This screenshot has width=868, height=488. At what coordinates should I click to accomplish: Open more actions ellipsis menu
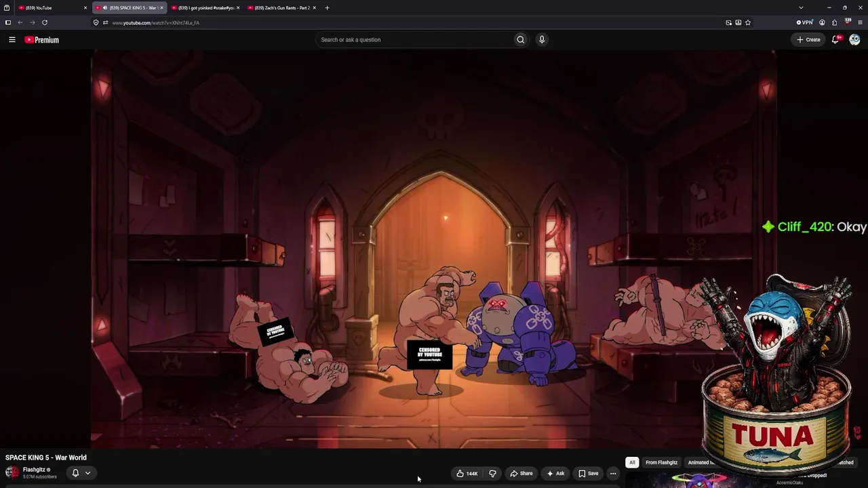[613, 473]
